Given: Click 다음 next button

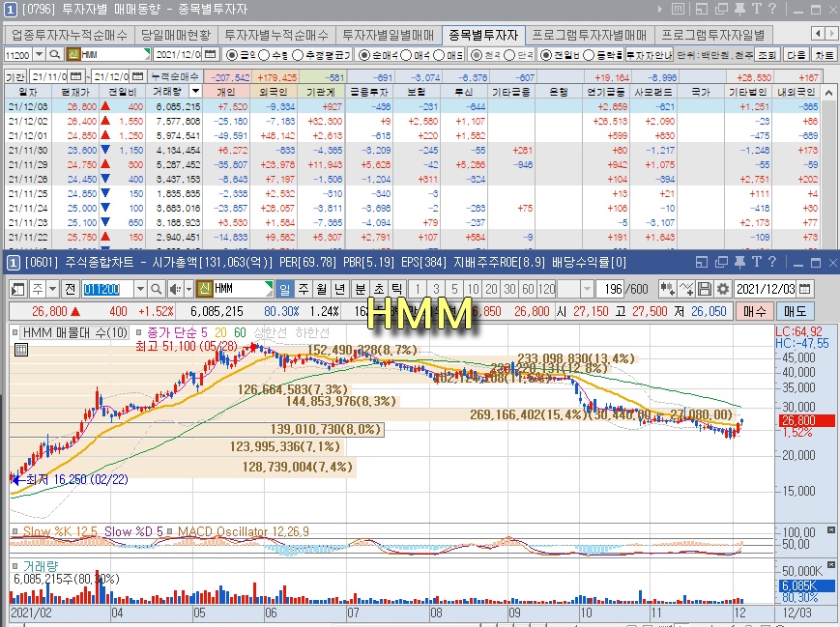Looking at the screenshot, I should [x=797, y=55].
